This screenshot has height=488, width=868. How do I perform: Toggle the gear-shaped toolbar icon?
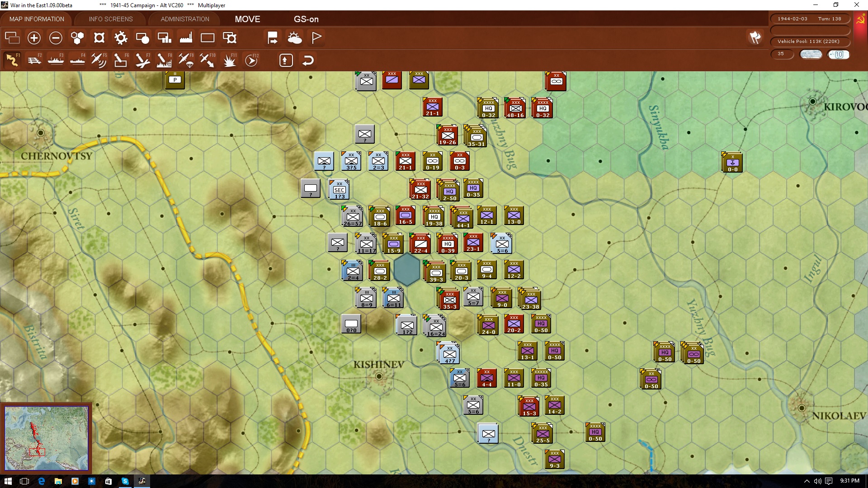pyautogui.click(x=121, y=38)
